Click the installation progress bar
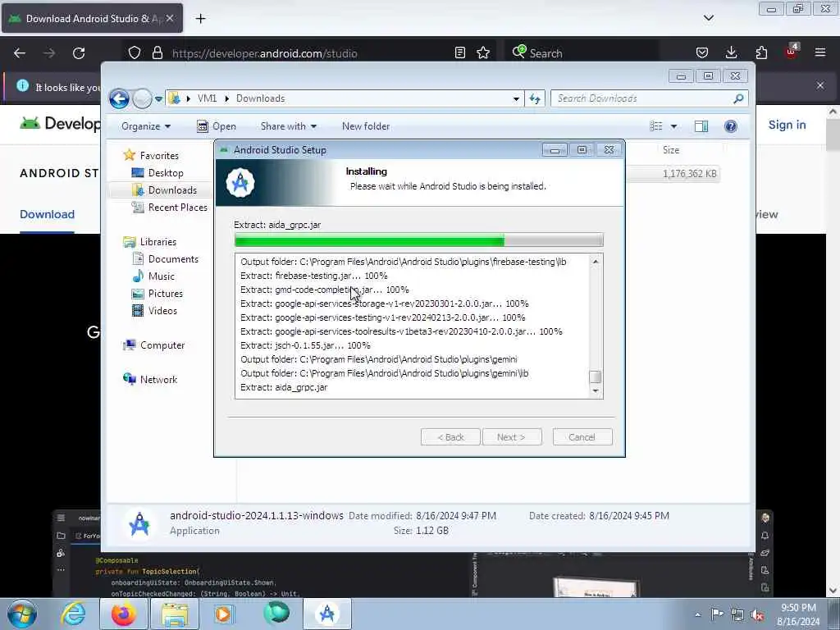The image size is (840, 630). 418,240
